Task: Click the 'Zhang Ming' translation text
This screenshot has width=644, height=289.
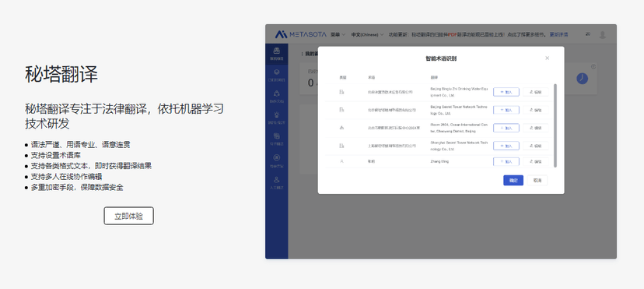Action: [439, 161]
